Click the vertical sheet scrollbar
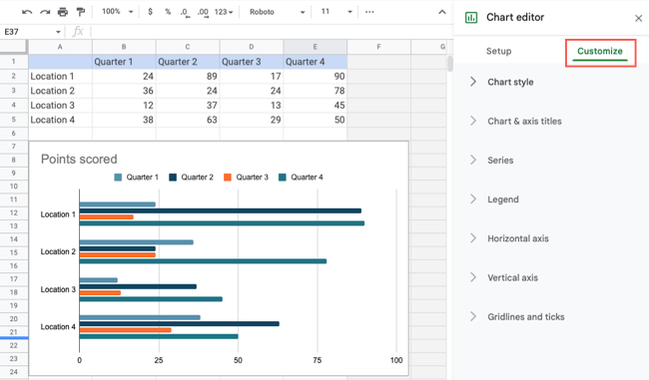The height and width of the screenshot is (380, 649). (x=449, y=64)
